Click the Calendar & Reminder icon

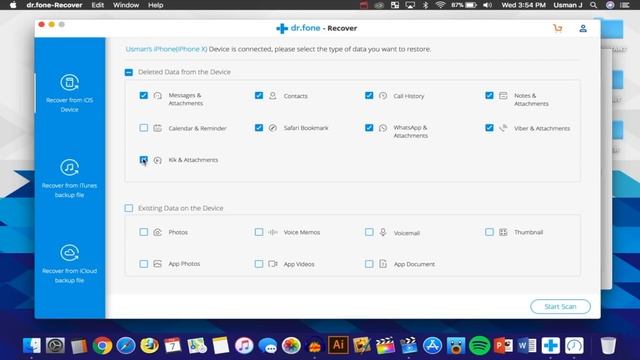158,128
